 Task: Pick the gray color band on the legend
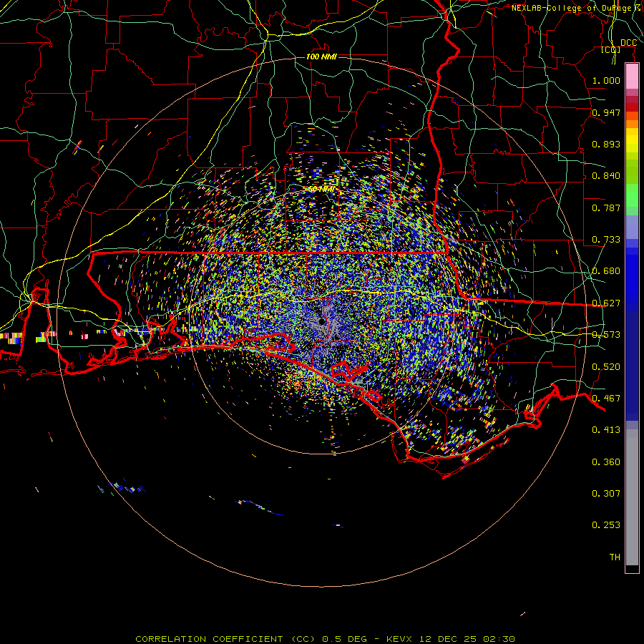[x=632, y=497]
